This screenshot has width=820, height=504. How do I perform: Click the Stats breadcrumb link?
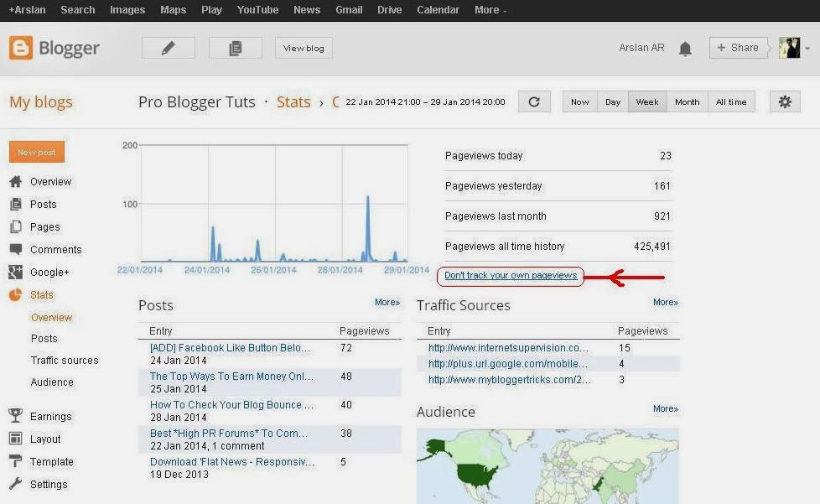point(293,102)
